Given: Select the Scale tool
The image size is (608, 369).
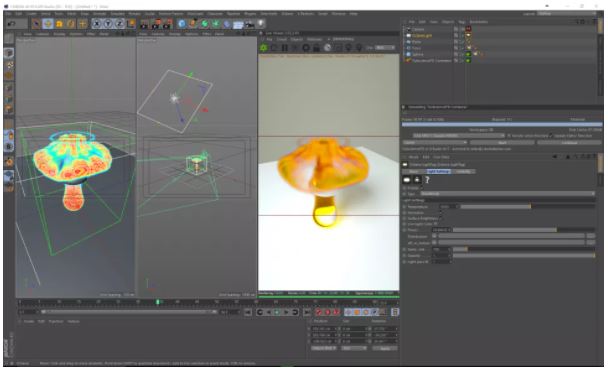Looking at the screenshot, I should (x=59, y=24).
